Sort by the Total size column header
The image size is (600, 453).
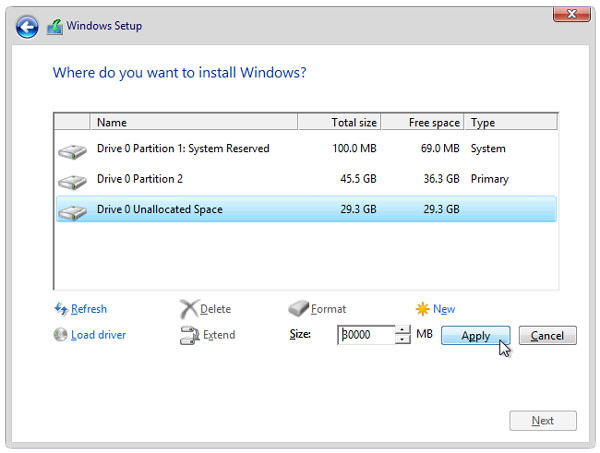tap(339, 122)
